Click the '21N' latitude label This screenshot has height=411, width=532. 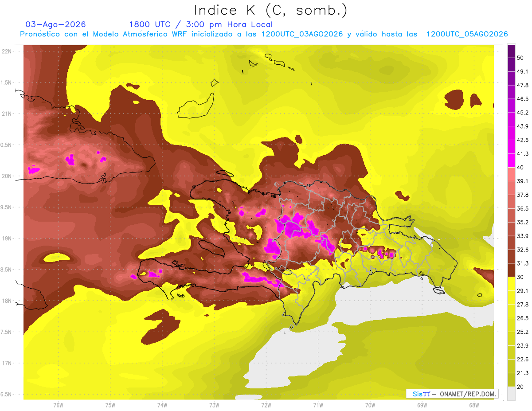tap(7, 114)
